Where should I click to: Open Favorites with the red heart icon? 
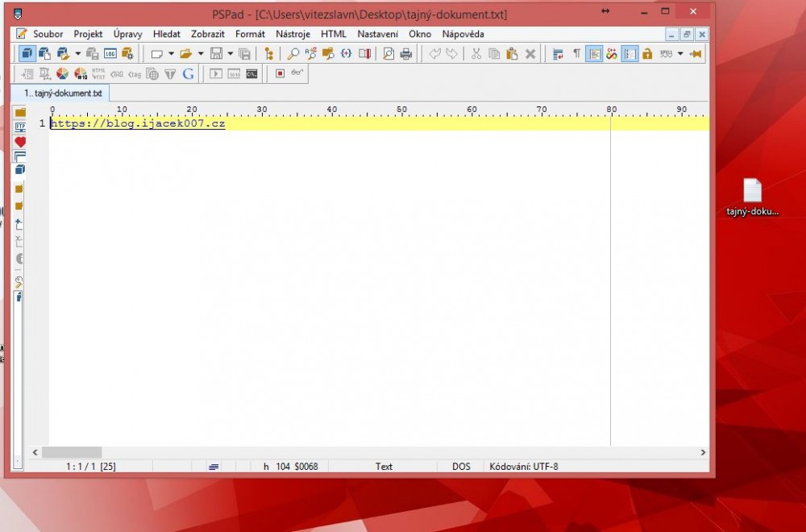point(20,142)
